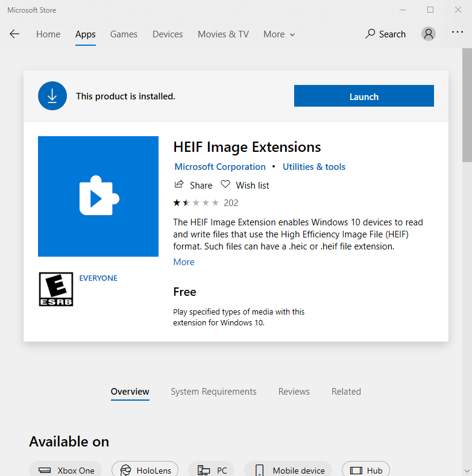Click the HEIF Image Extensions title

point(247,147)
